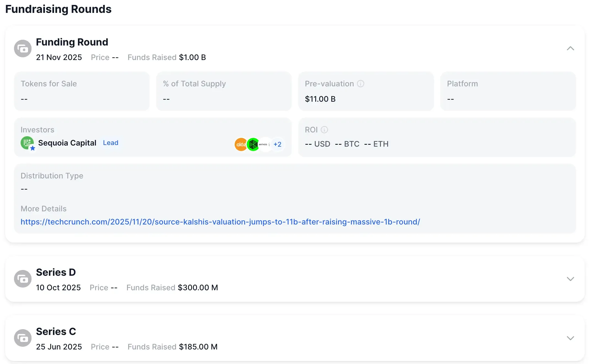
Task: Click the info icon beside Pre-valuation
Action: [x=361, y=84]
